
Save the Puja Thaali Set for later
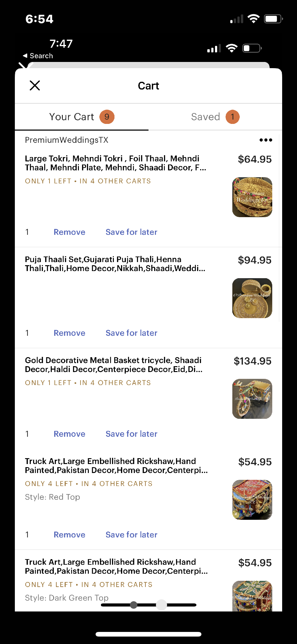click(131, 333)
